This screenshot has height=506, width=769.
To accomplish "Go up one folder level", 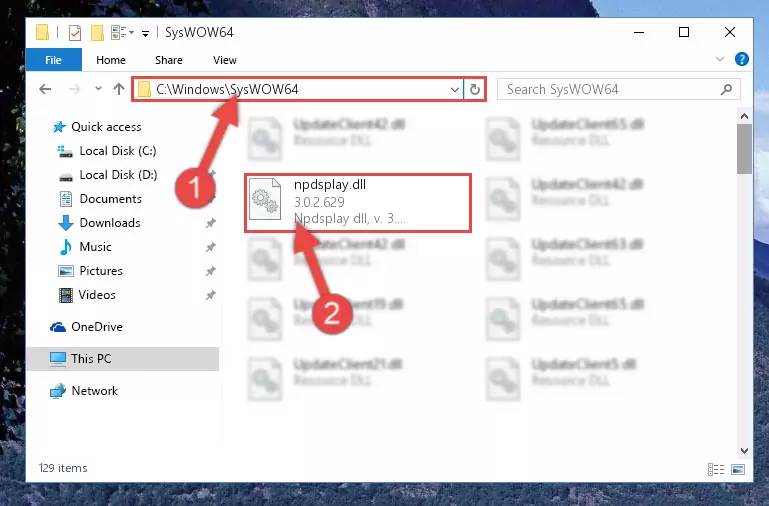I will click(119, 89).
